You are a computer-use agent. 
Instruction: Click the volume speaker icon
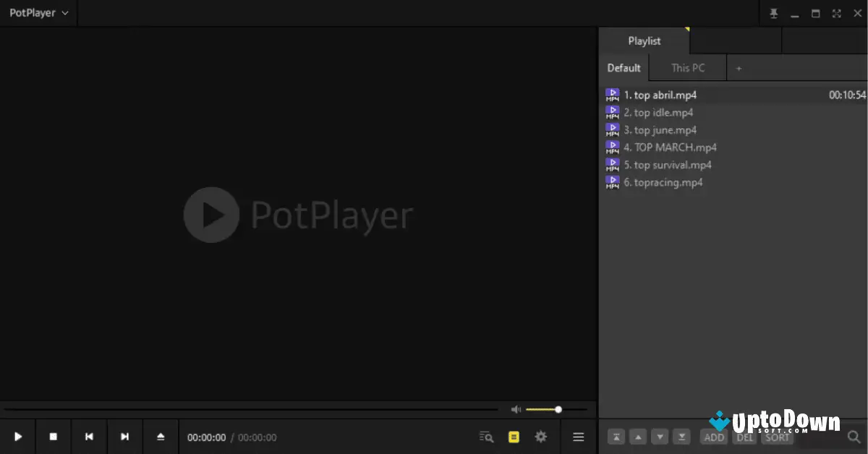pyautogui.click(x=515, y=409)
